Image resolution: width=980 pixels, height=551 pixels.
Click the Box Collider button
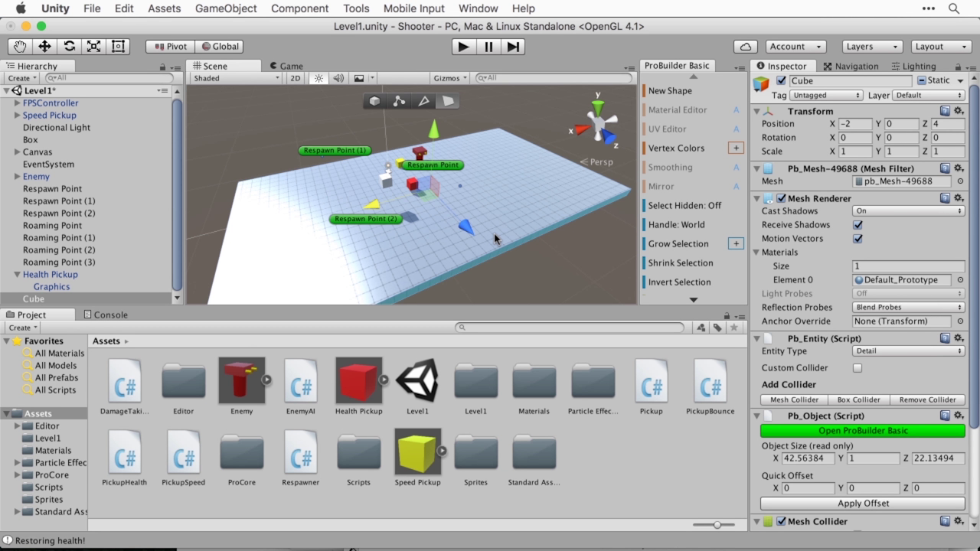859,400
